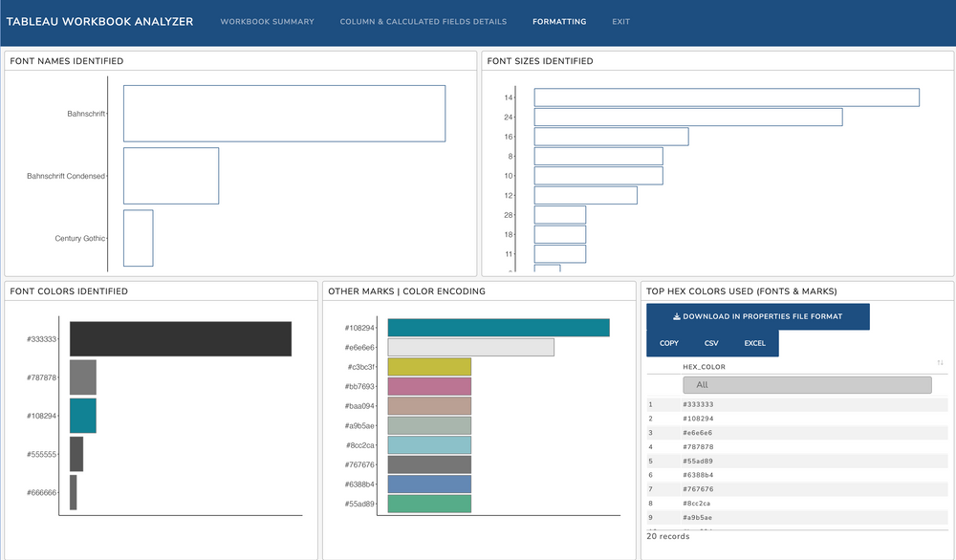This screenshot has height=560, width=956.
Task: Click the HEX_COLOR filter field showing All
Action: pyautogui.click(x=807, y=385)
